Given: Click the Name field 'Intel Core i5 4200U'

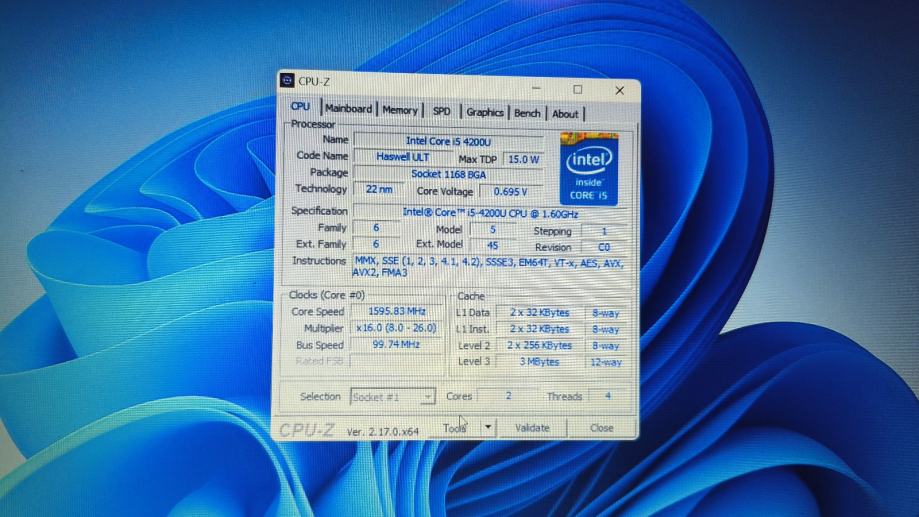Looking at the screenshot, I should click(448, 141).
